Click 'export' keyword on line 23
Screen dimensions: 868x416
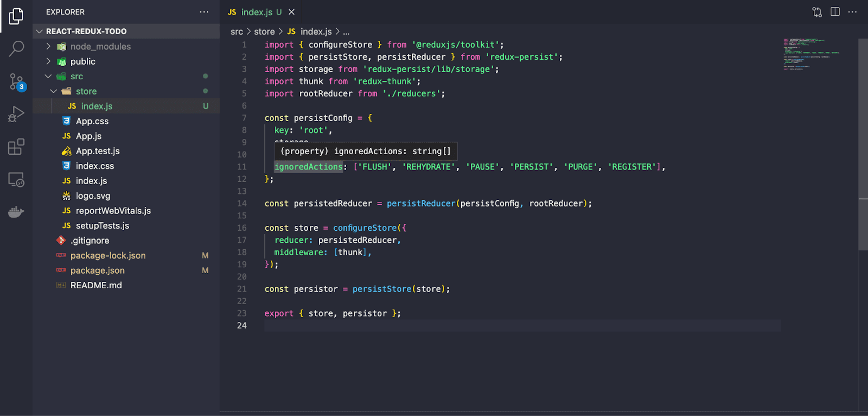tap(279, 313)
